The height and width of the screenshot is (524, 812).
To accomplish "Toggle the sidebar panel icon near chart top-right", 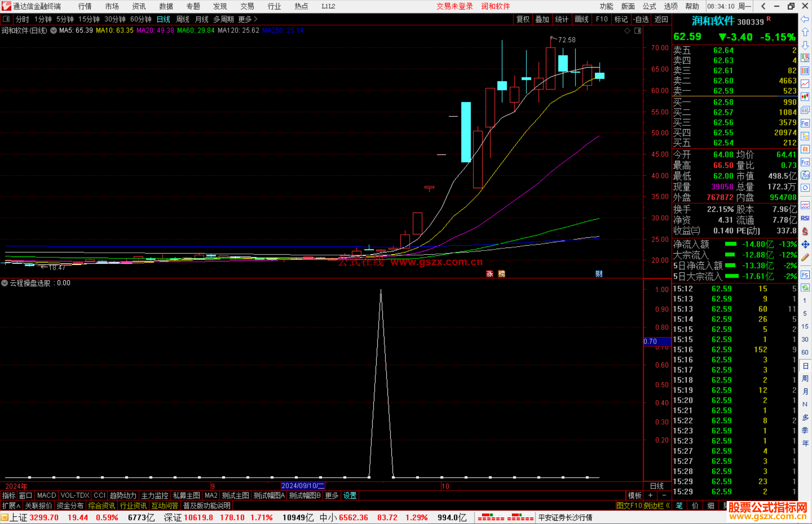I will pyautogui.click(x=638, y=30).
